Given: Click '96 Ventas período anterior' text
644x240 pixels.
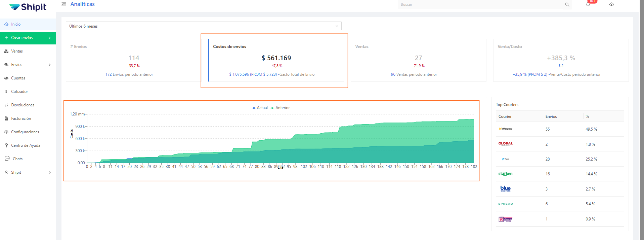Looking at the screenshot, I should 414,74.
